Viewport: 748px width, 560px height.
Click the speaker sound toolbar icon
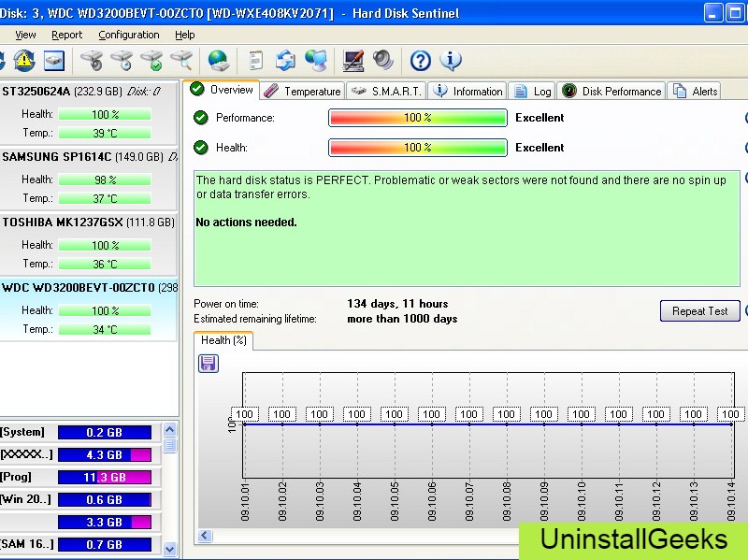coord(383,61)
